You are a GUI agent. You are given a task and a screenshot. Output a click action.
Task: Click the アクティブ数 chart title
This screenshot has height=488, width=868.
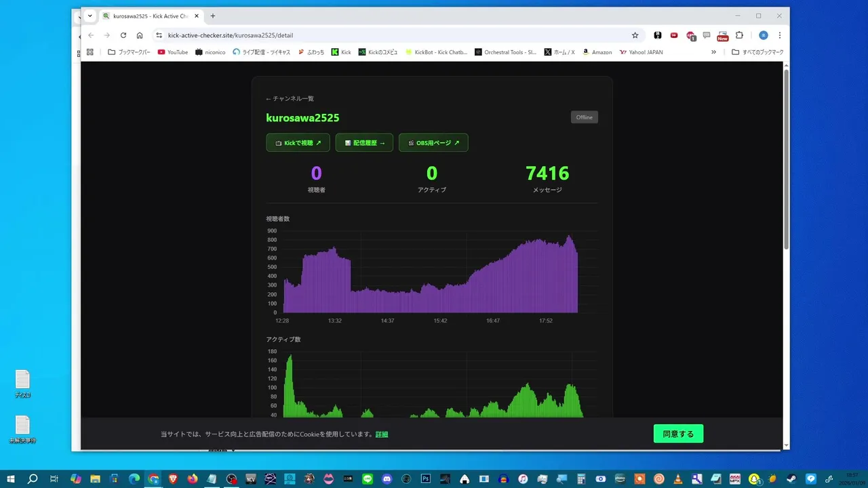tap(283, 339)
